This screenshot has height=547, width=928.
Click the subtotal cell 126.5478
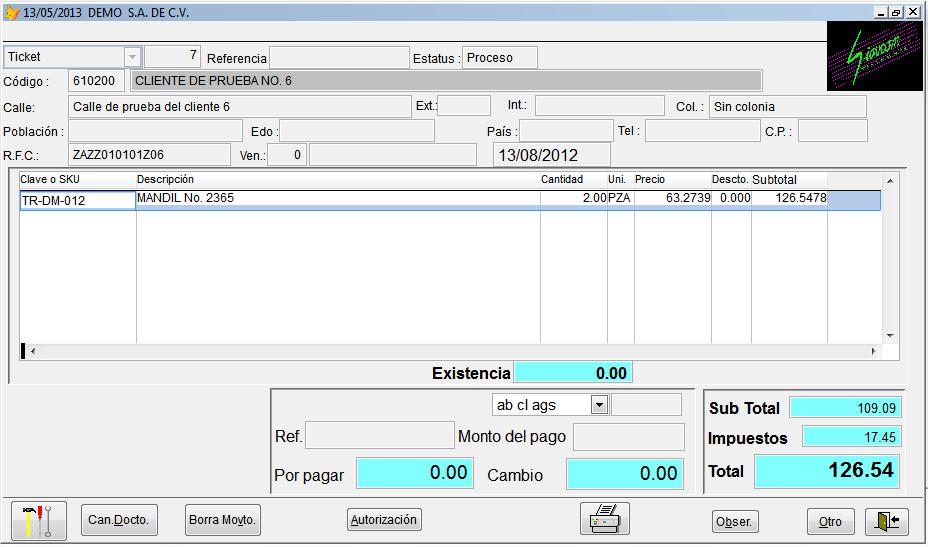pos(789,199)
